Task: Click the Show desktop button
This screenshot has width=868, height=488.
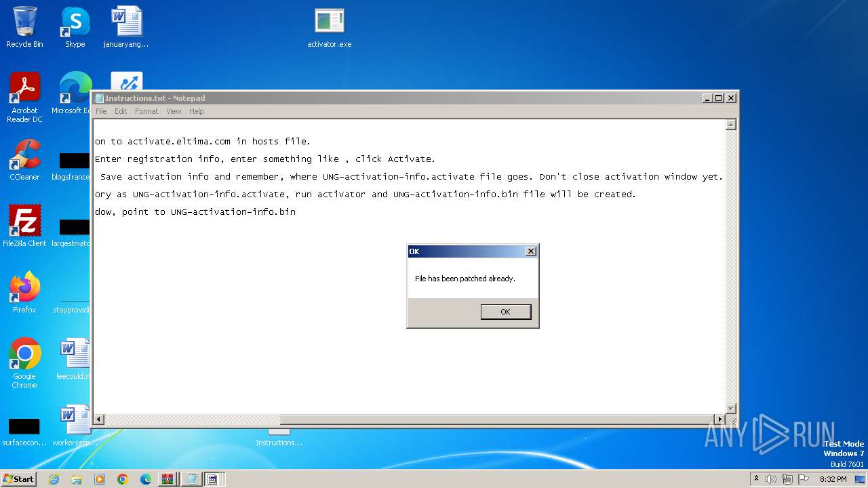Action: click(861, 479)
